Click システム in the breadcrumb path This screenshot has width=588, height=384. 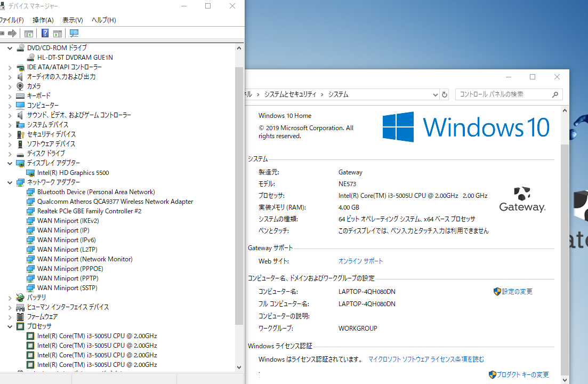click(339, 94)
